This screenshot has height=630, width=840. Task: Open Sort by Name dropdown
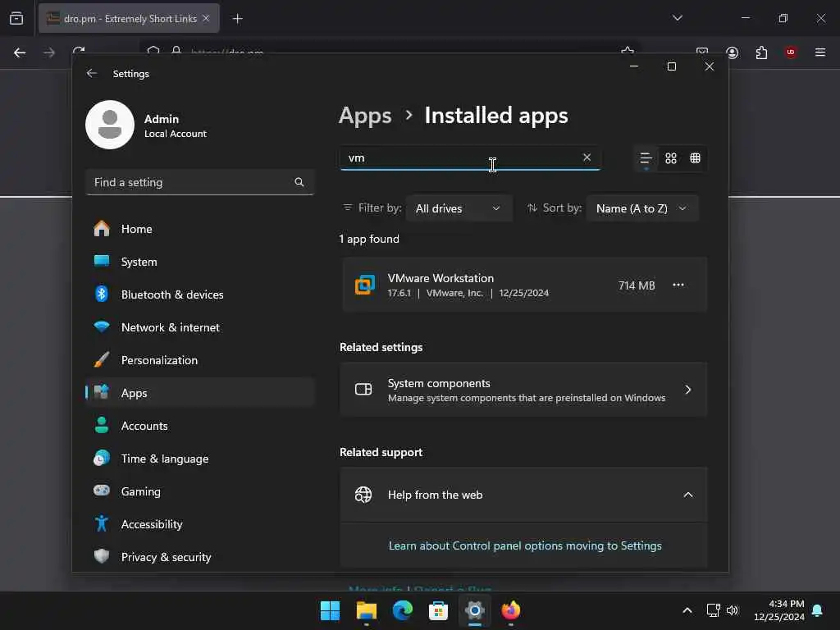pos(641,208)
